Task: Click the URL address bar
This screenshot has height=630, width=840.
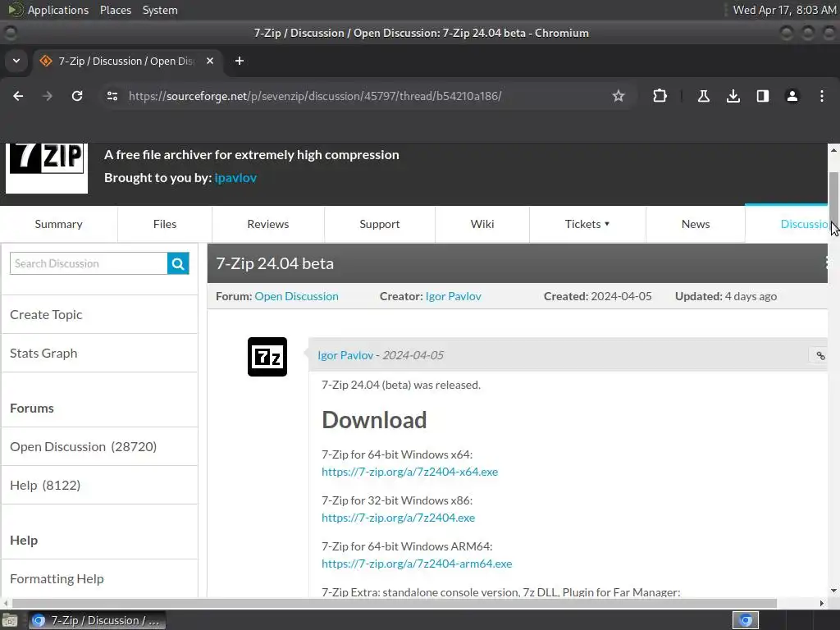Action: click(364, 96)
